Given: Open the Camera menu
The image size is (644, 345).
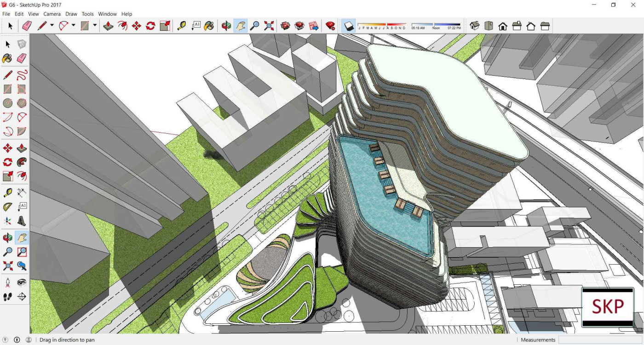Looking at the screenshot, I should tap(52, 14).
